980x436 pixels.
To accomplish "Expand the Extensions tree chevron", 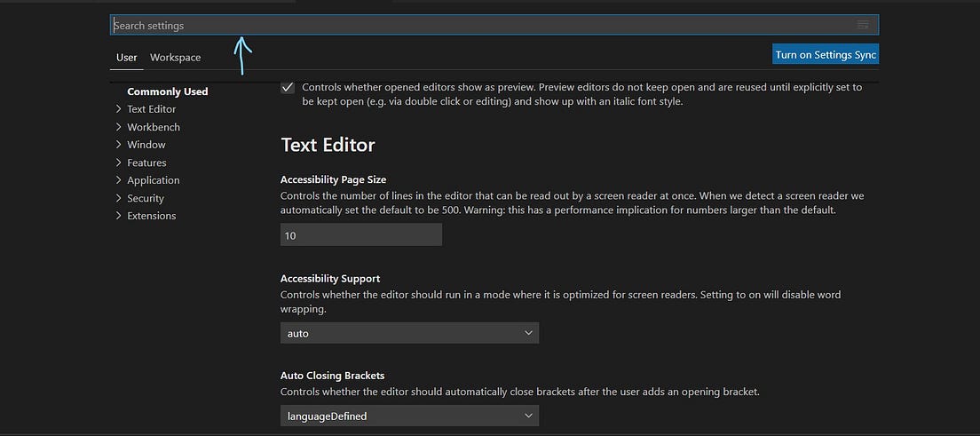I will pyautogui.click(x=119, y=216).
